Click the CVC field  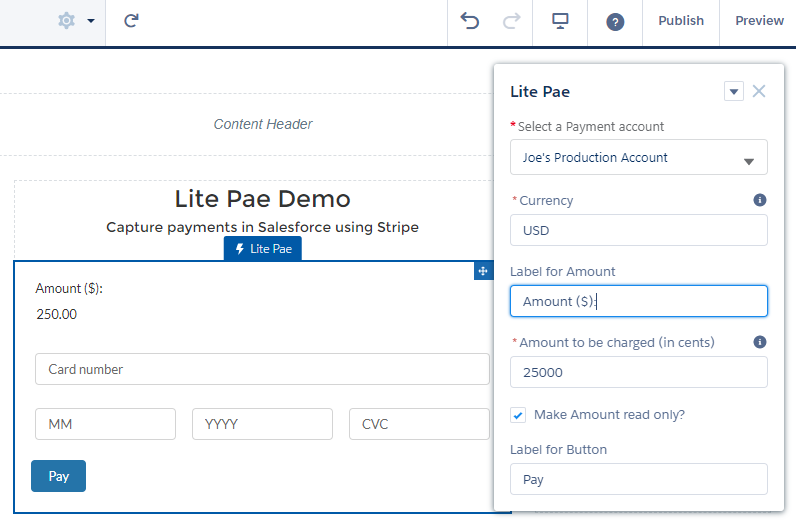419,424
